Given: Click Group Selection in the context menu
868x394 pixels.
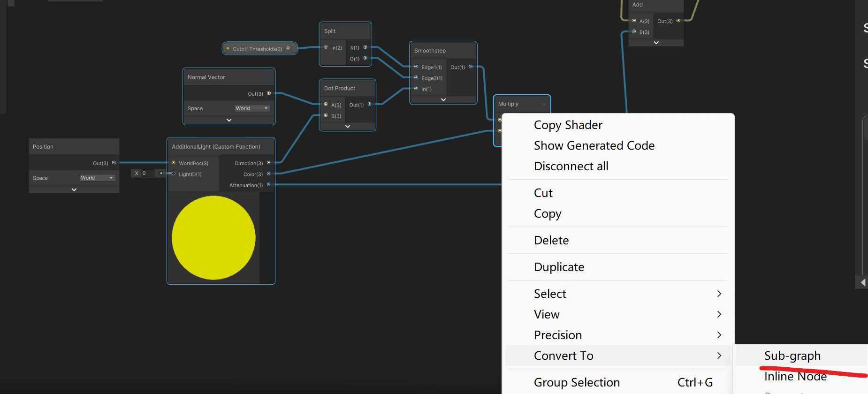Looking at the screenshot, I should point(577,382).
